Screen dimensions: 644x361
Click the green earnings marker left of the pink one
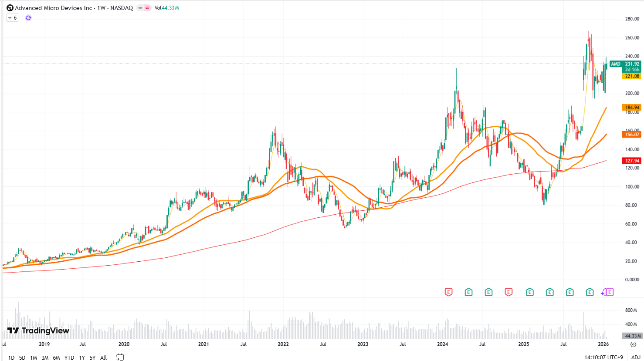(590, 292)
